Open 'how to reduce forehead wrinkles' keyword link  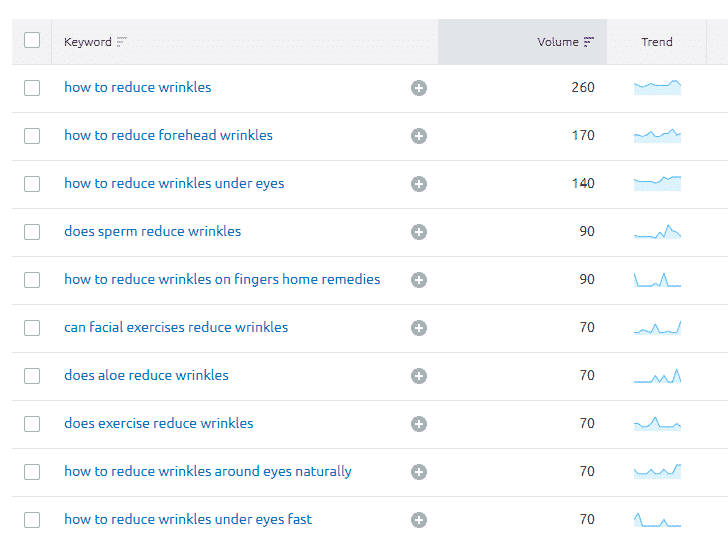pyautogui.click(x=168, y=135)
